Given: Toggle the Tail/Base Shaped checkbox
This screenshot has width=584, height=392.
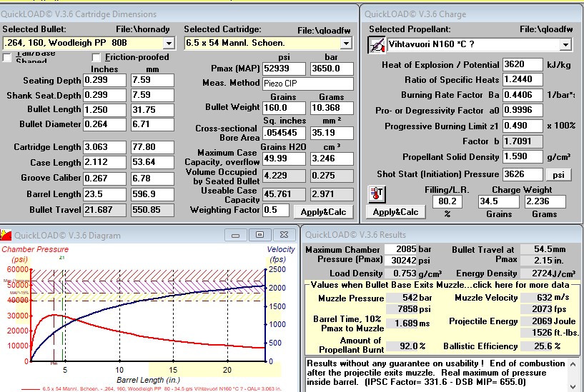Looking at the screenshot, I should coord(7,58).
